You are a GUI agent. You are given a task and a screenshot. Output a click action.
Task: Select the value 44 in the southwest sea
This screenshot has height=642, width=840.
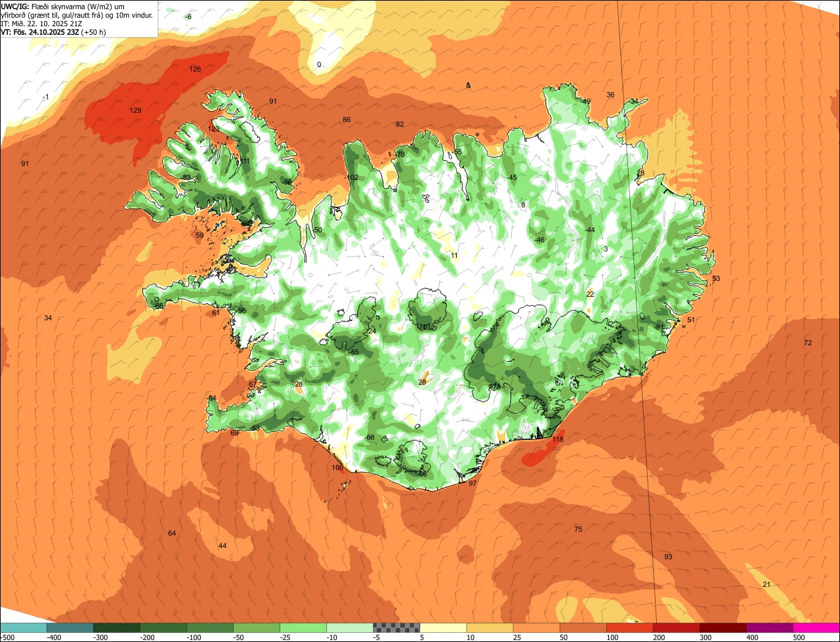[x=222, y=546]
